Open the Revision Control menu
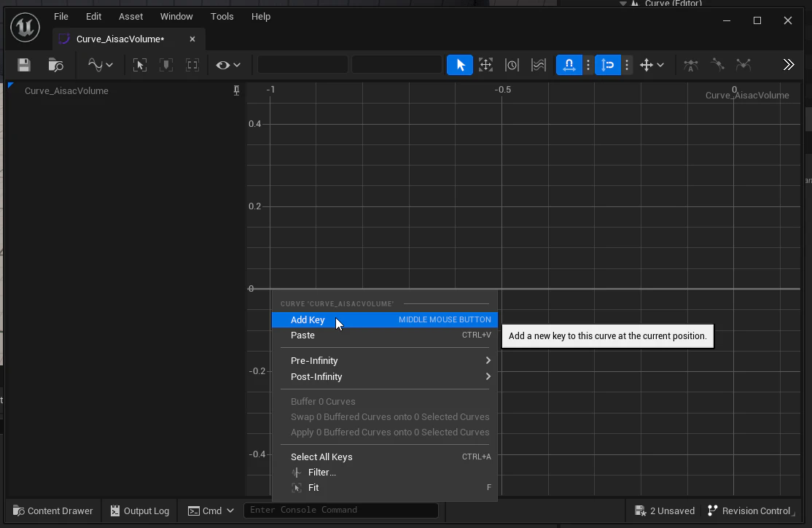The height and width of the screenshot is (528, 812). [x=750, y=511]
